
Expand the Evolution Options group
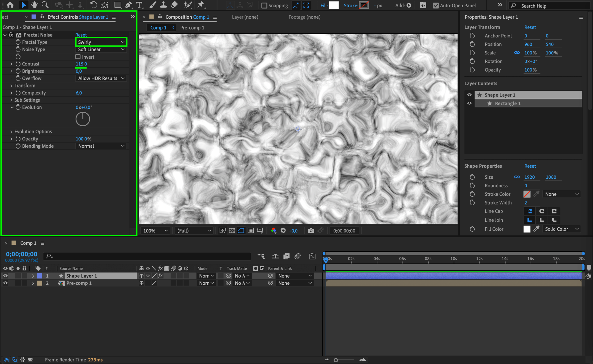point(11,131)
